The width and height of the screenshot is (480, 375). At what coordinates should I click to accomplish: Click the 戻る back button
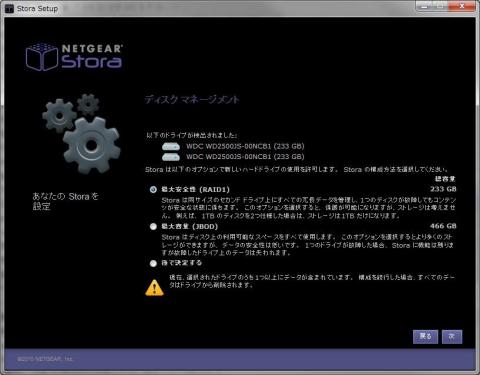(425, 337)
